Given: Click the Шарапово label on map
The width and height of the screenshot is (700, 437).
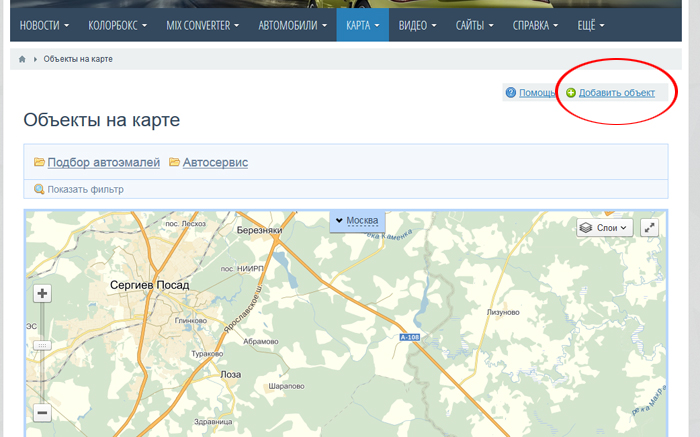Looking at the screenshot, I should point(286,386).
